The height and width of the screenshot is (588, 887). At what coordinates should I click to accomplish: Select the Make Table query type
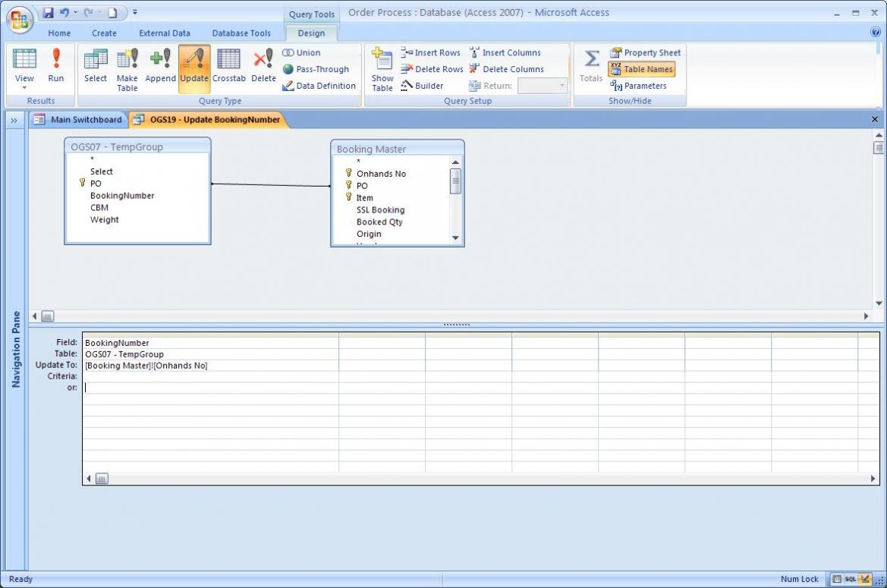click(x=127, y=68)
